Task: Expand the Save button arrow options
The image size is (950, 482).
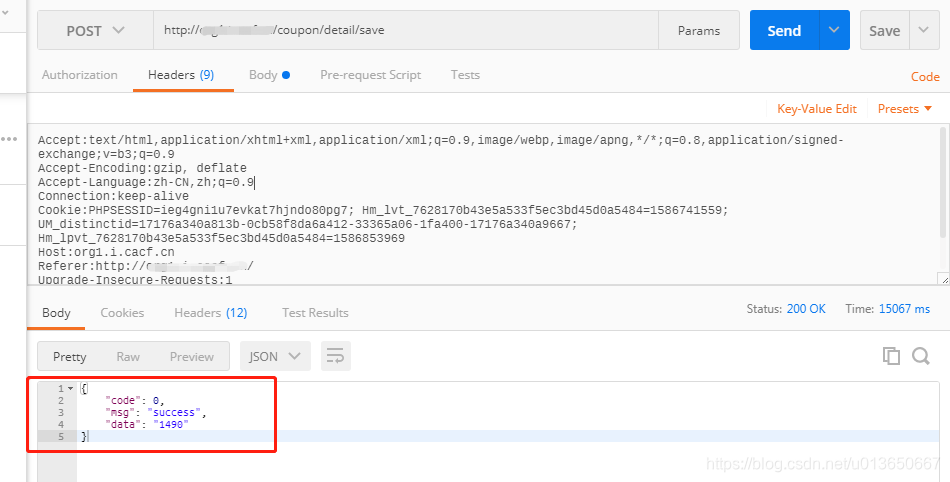Action: point(923,30)
